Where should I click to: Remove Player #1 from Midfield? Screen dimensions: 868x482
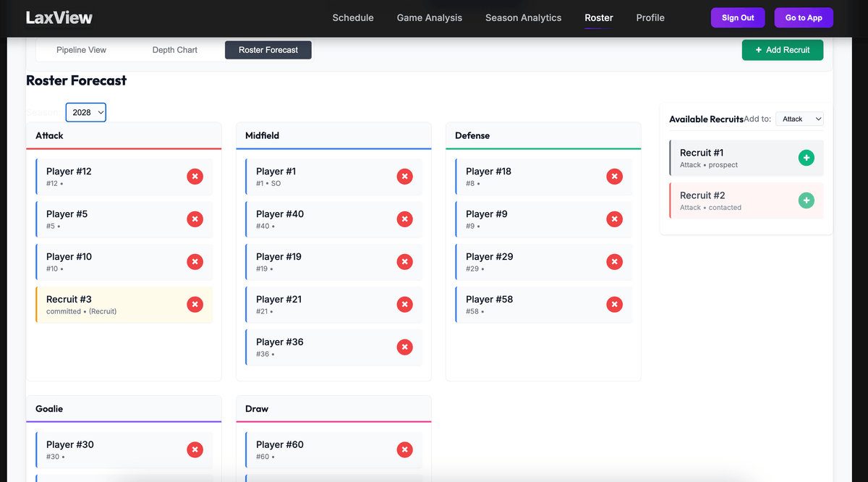(404, 176)
